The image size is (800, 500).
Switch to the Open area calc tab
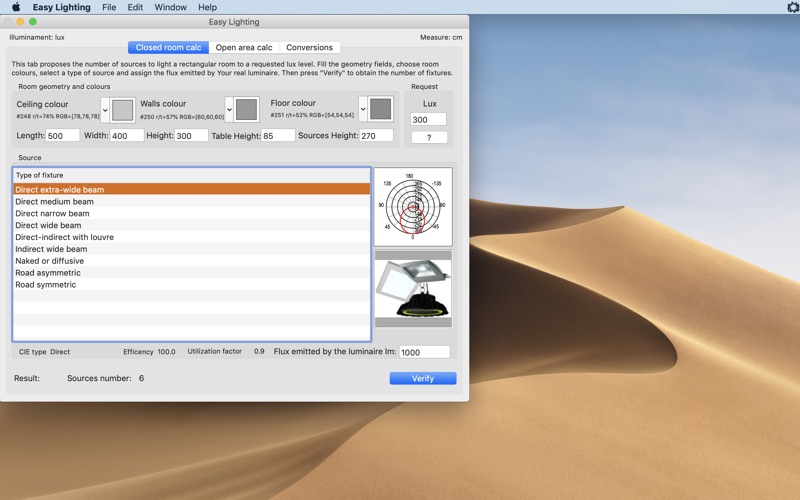pos(244,47)
